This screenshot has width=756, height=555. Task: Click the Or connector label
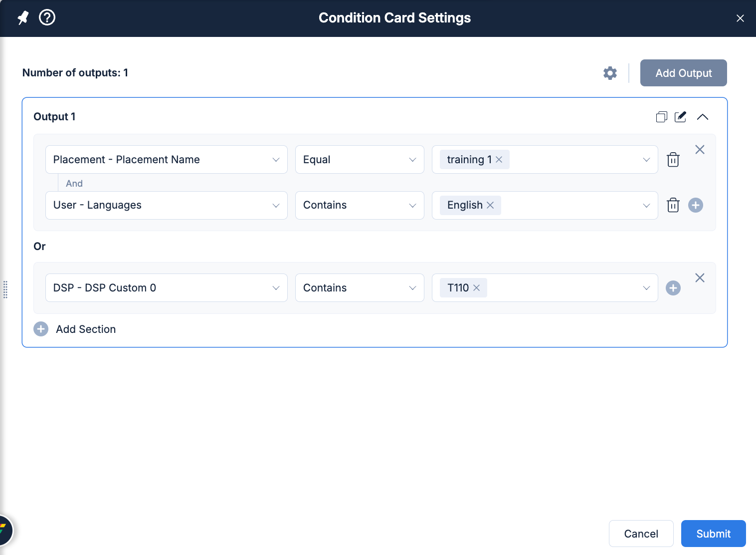point(39,247)
